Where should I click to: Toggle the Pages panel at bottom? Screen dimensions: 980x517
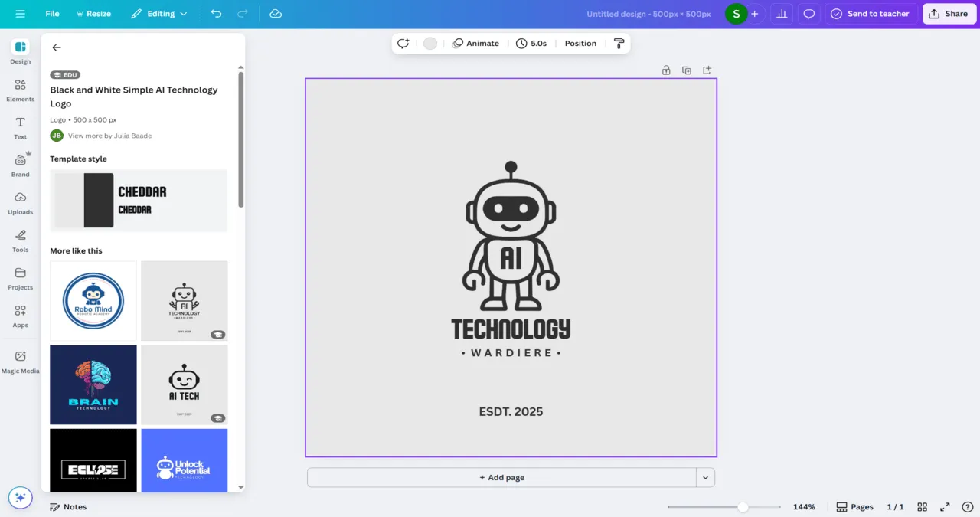coord(854,506)
